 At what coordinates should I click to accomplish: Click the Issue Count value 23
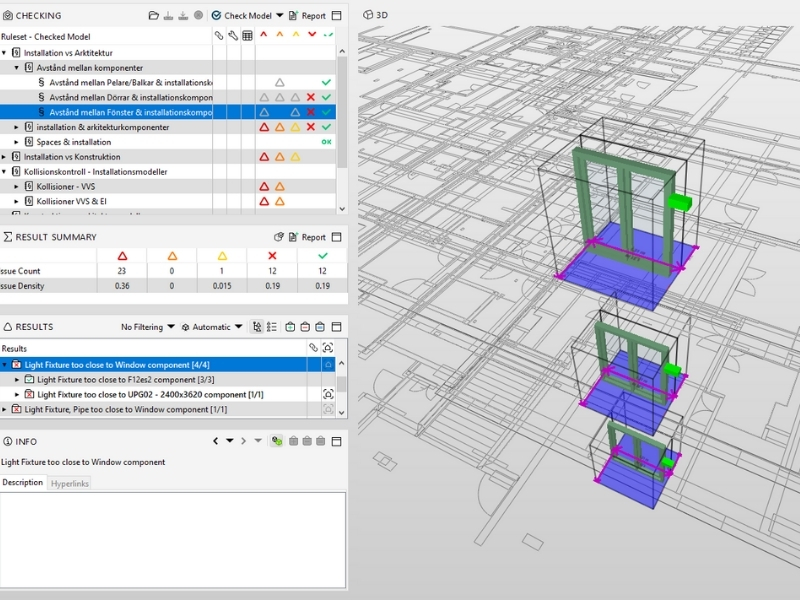(121, 271)
